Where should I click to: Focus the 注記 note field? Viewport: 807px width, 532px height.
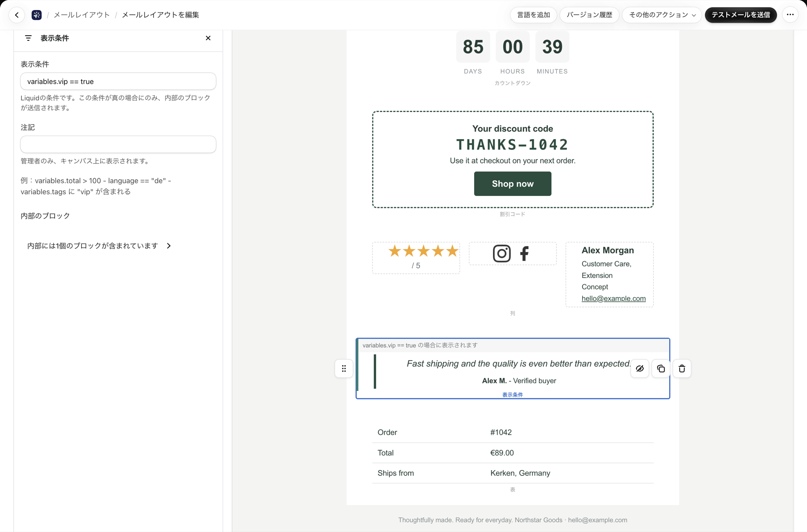point(118,144)
